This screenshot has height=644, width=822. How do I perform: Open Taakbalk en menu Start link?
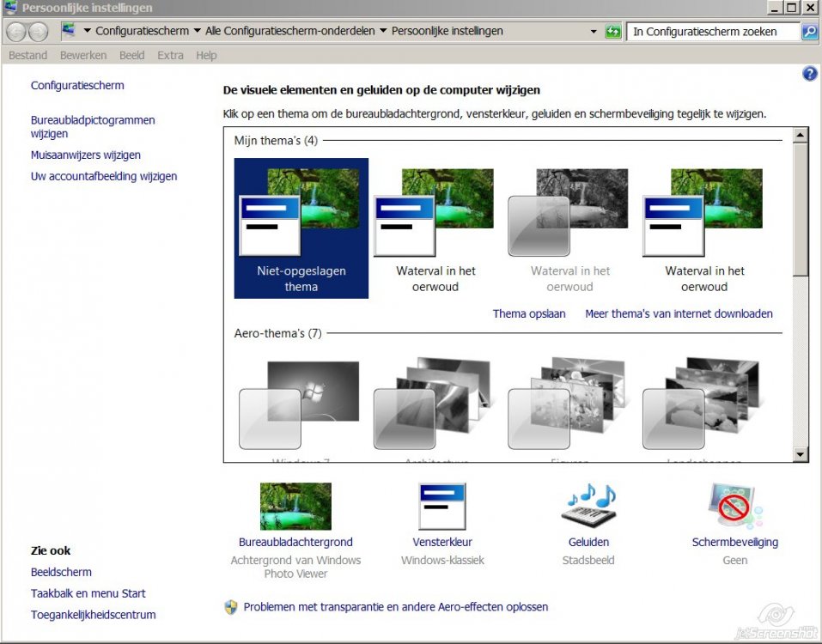(88, 593)
